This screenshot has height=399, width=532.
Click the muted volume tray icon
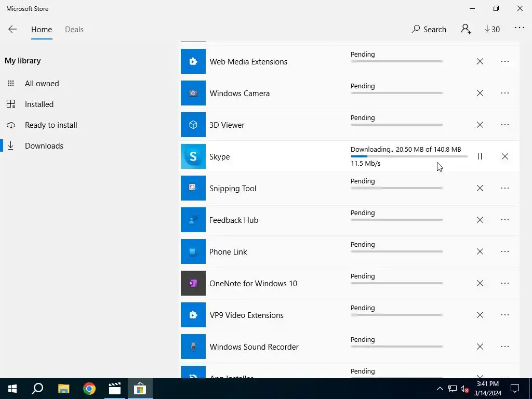click(464, 389)
